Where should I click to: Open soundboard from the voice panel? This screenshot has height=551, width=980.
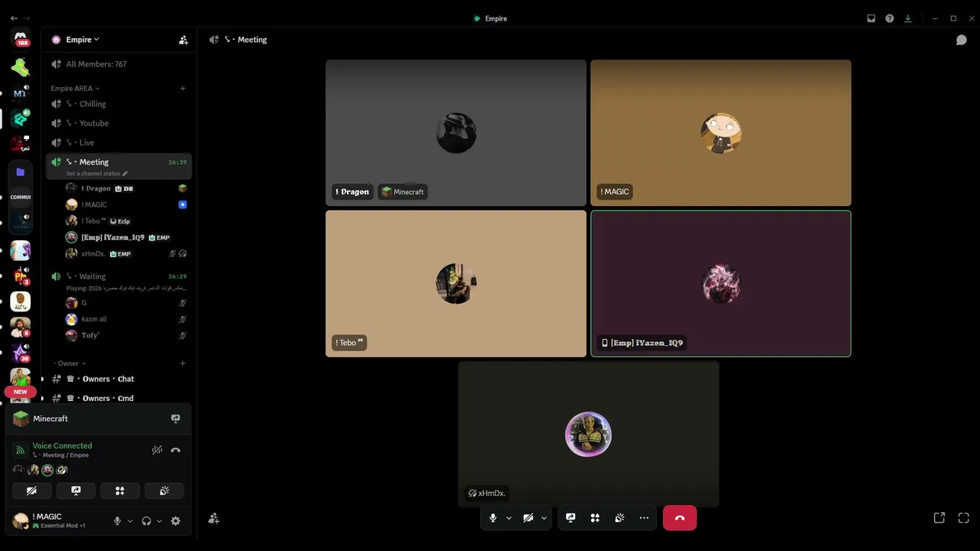pyautogui.click(x=165, y=491)
